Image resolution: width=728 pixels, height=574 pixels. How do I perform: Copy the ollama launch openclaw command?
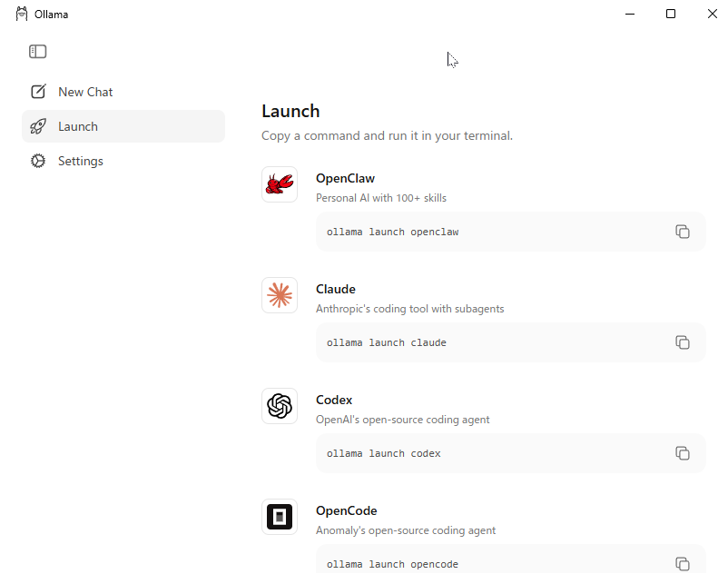point(683,232)
